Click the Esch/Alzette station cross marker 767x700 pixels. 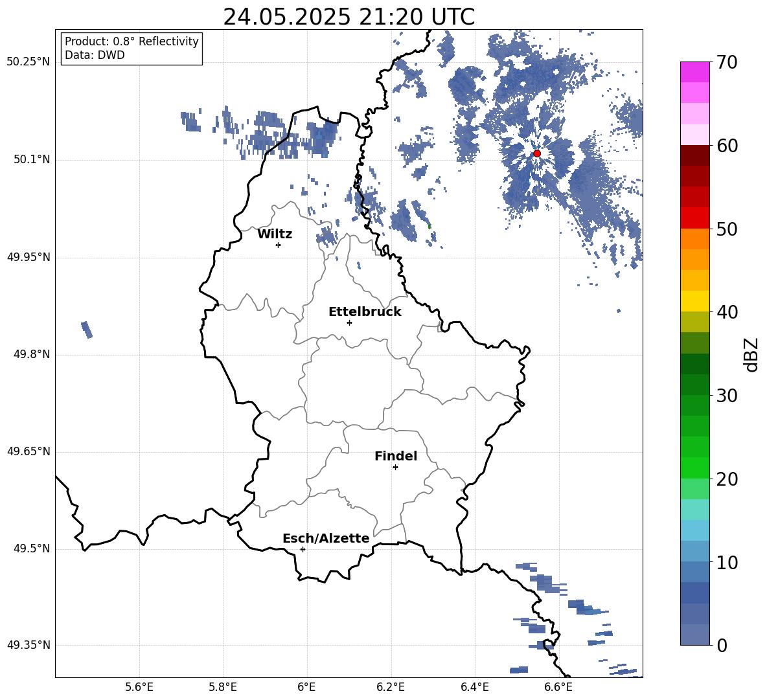[303, 549]
